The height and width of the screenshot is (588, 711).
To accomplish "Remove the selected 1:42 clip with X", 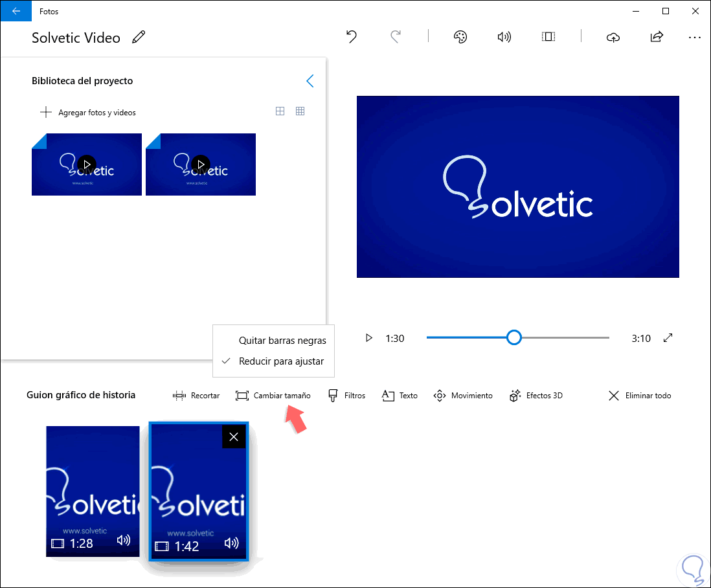I will tap(234, 437).
